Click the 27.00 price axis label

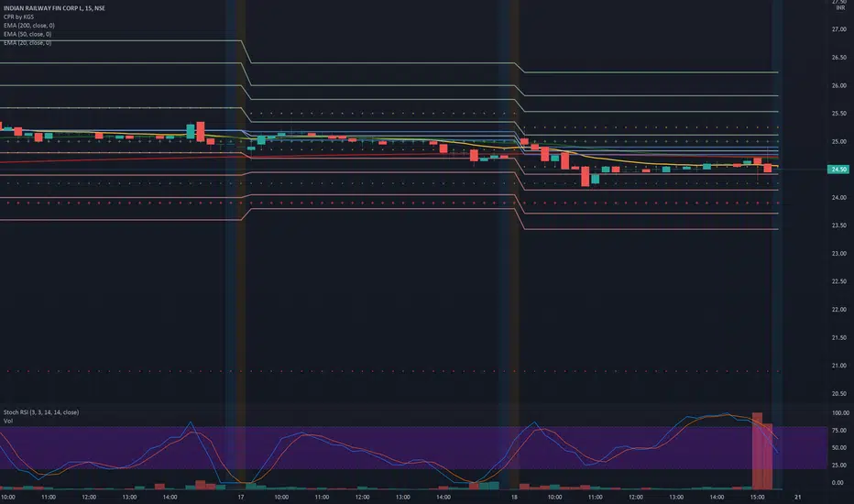click(x=838, y=29)
